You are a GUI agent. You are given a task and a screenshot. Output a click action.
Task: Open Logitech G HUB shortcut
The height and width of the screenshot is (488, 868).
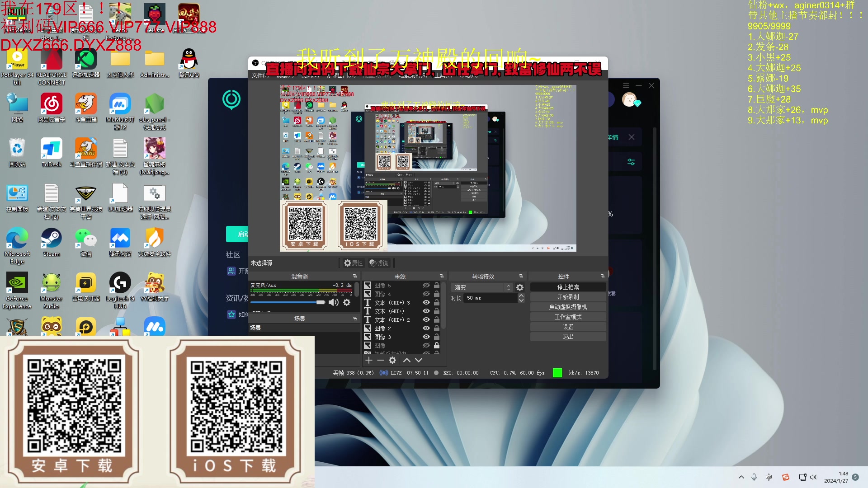(120, 291)
